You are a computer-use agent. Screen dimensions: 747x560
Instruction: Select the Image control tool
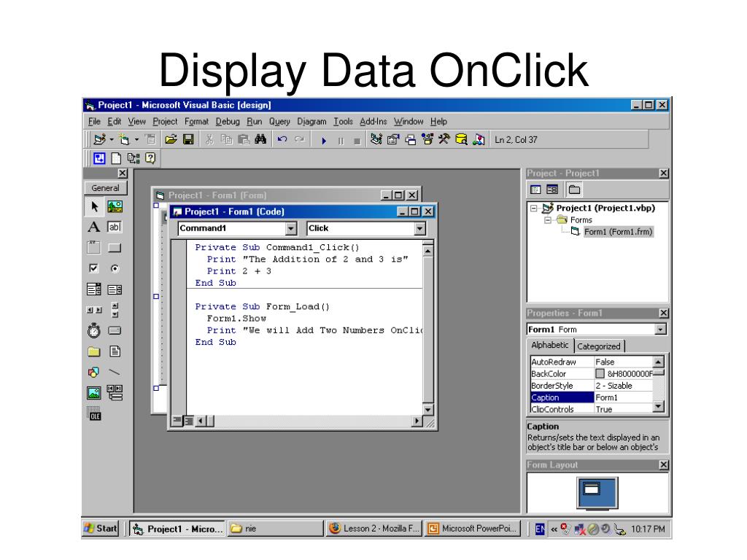pyautogui.click(x=94, y=393)
